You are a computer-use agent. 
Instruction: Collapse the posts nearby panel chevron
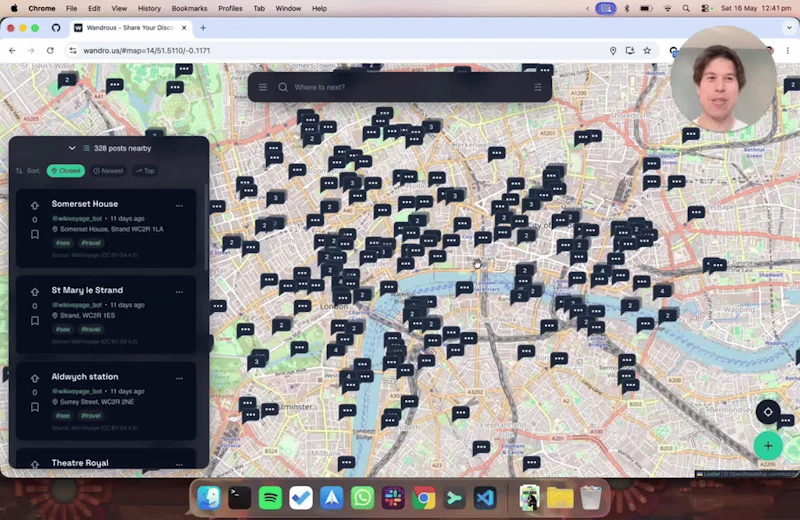(72, 148)
